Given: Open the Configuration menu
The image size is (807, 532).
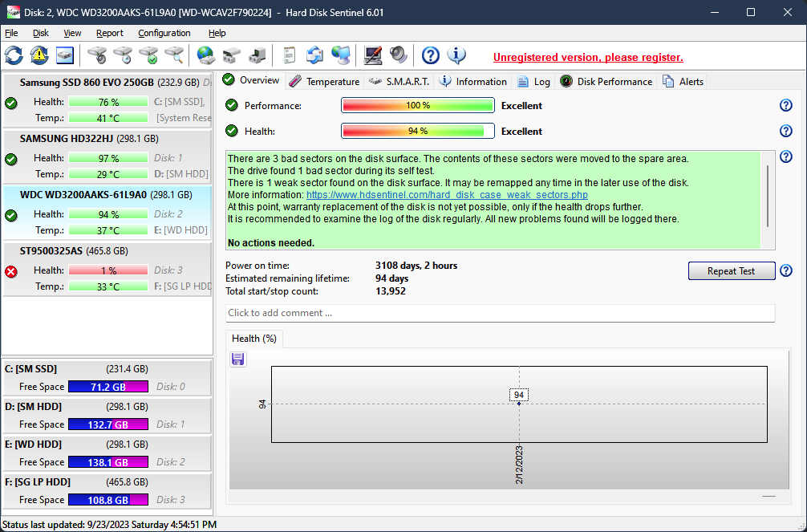Looking at the screenshot, I should click(164, 33).
